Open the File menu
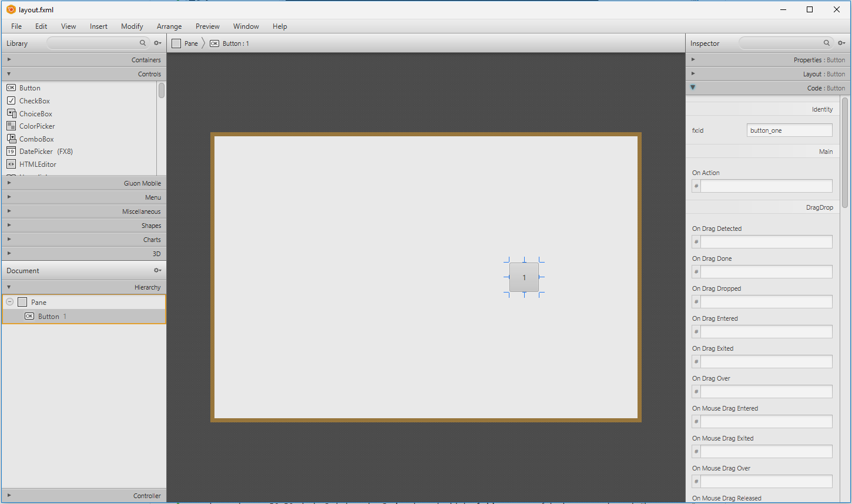This screenshot has height=504, width=852. tap(16, 26)
